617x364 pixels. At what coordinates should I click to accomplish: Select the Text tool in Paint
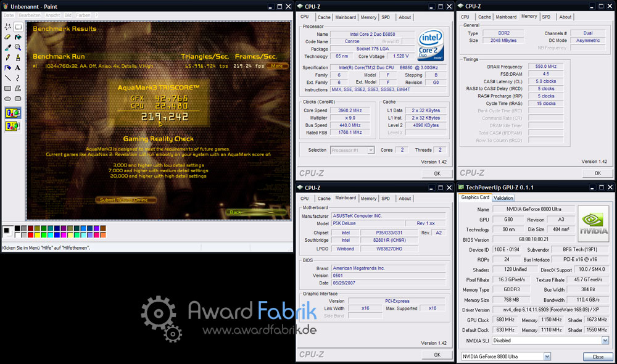click(18, 68)
